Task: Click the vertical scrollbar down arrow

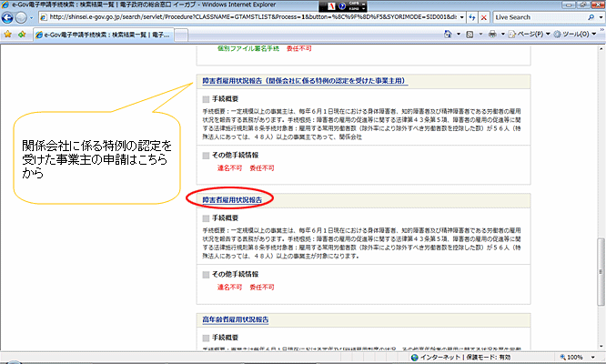Action: coord(600,345)
